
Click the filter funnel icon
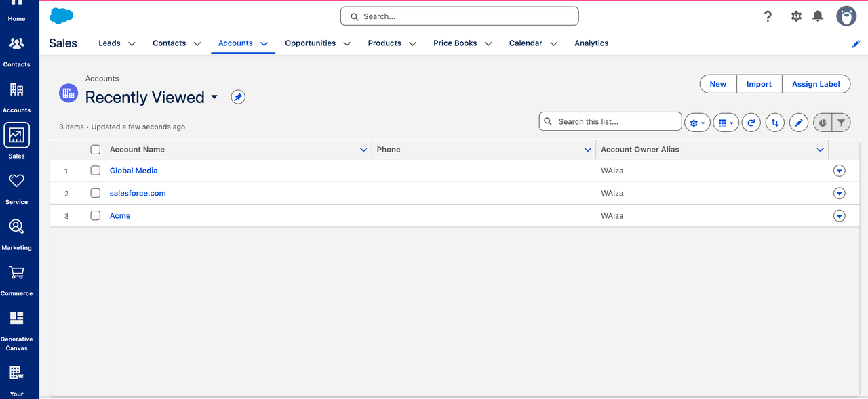pos(841,123)
